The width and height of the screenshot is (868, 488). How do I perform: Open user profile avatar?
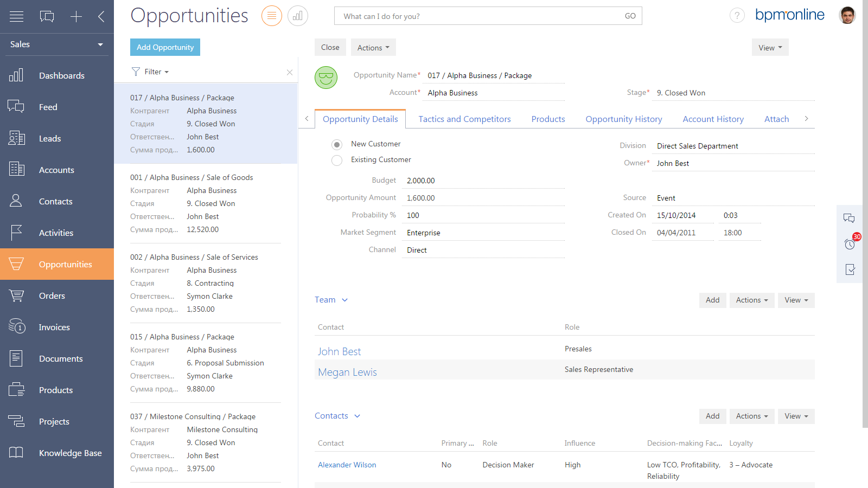click(x=847, y=15)
